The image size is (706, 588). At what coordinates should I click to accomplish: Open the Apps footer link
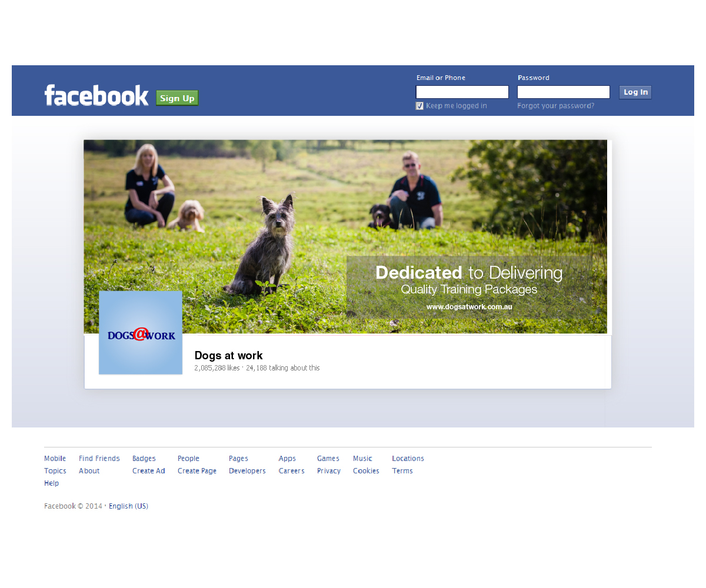[x=287, y=459]
